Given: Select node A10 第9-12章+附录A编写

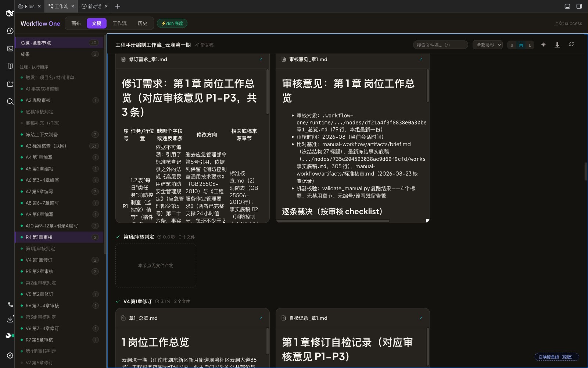Looking at the screenshot, I should pos(59,226).
